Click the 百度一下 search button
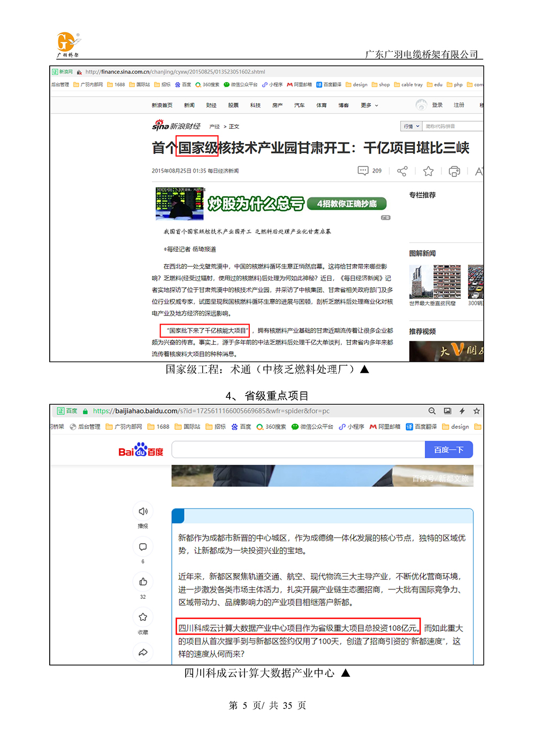This screenshot has height=756, width=535. pos(449,450)
